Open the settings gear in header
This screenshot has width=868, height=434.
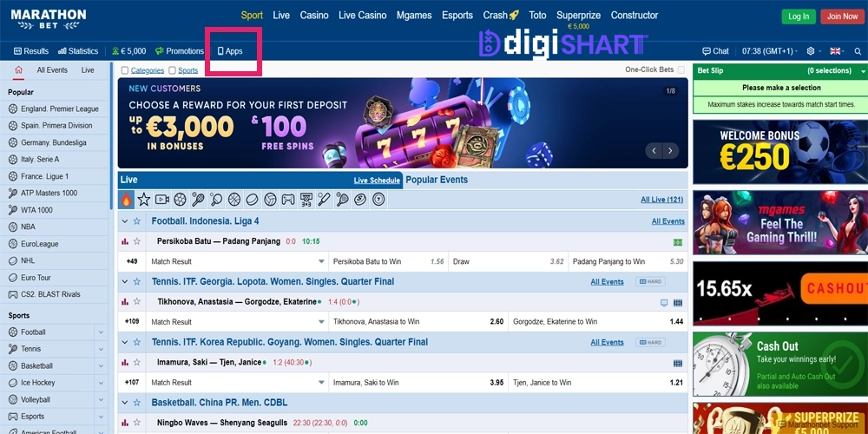pos(811,51)
